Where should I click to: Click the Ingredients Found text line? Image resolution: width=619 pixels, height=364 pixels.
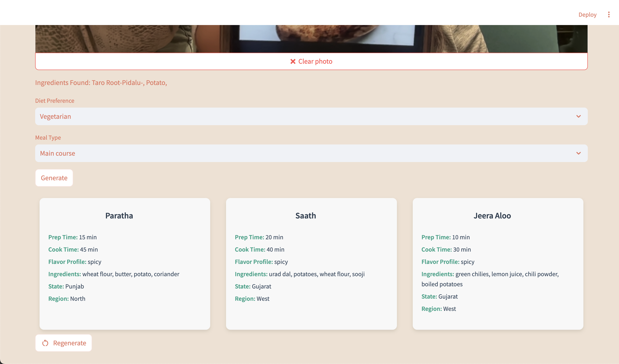pos(101,83)
